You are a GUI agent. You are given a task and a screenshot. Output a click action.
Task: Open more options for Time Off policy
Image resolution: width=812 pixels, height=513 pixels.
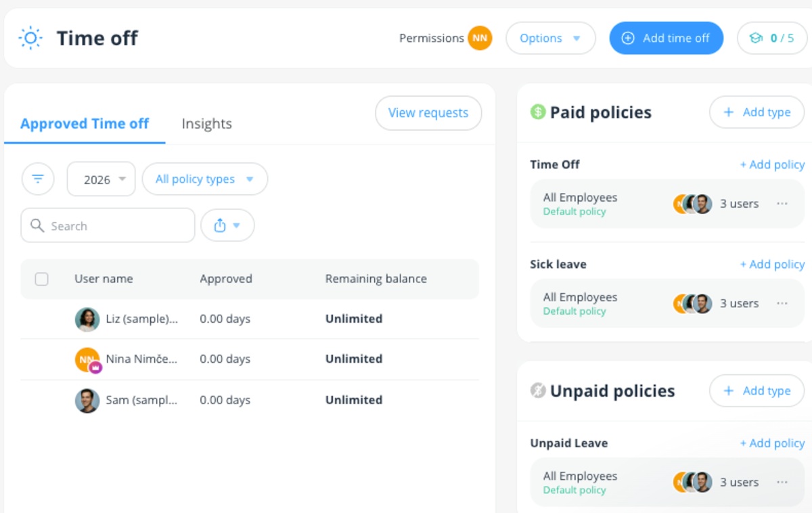(x=782, y=204)
